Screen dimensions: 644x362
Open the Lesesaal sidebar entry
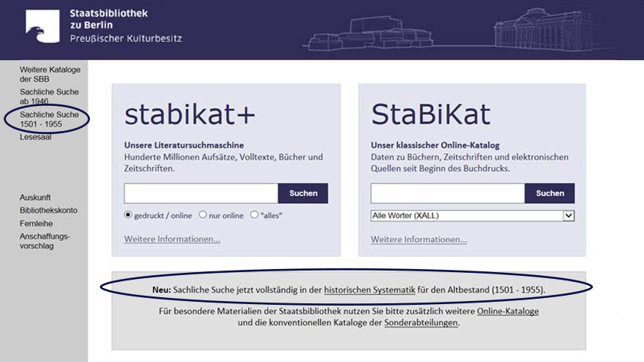[35, 137]
